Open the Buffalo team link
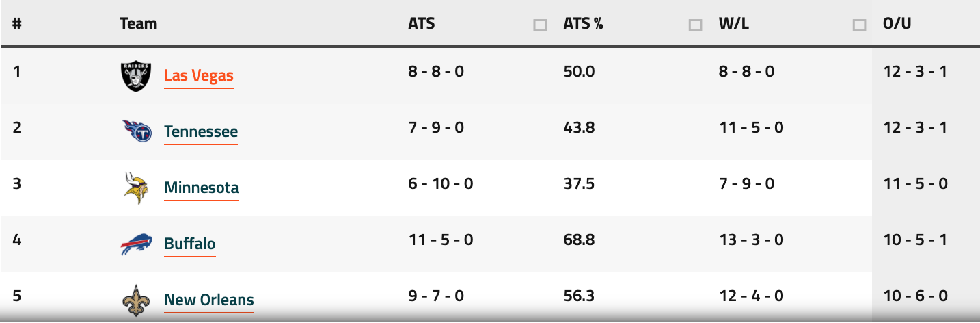 click(x=190, y=244)
